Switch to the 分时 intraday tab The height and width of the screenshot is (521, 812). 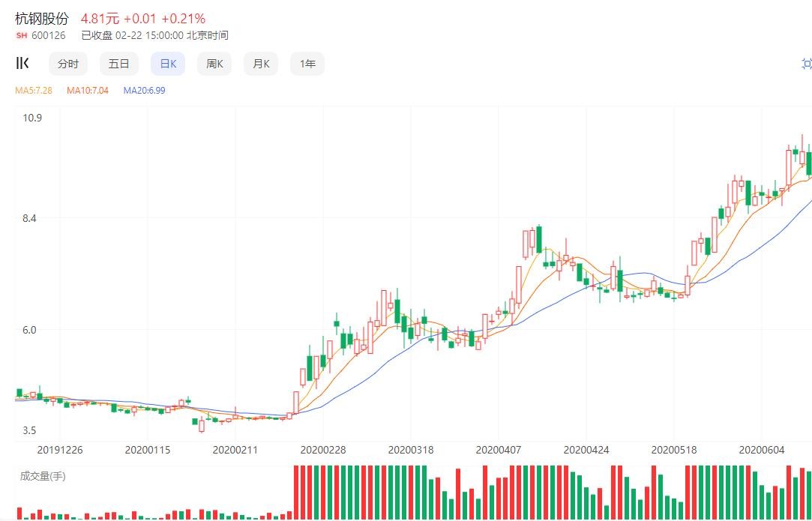tap(68, 64)
